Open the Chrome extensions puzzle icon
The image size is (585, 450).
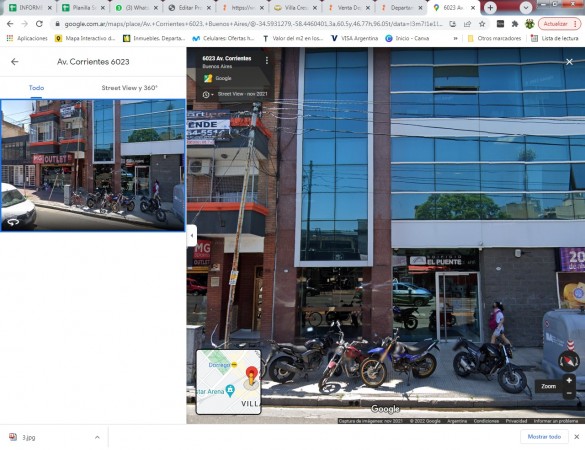coord(515,24)
